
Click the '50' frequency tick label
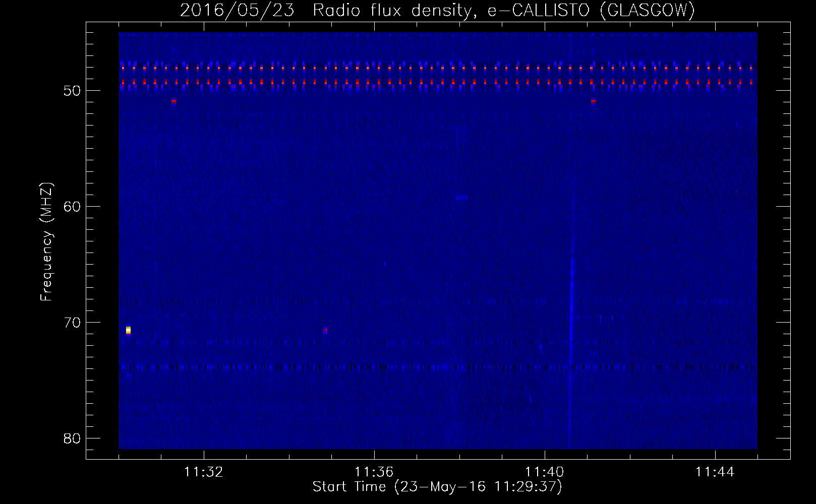click(x=72, y=91)
